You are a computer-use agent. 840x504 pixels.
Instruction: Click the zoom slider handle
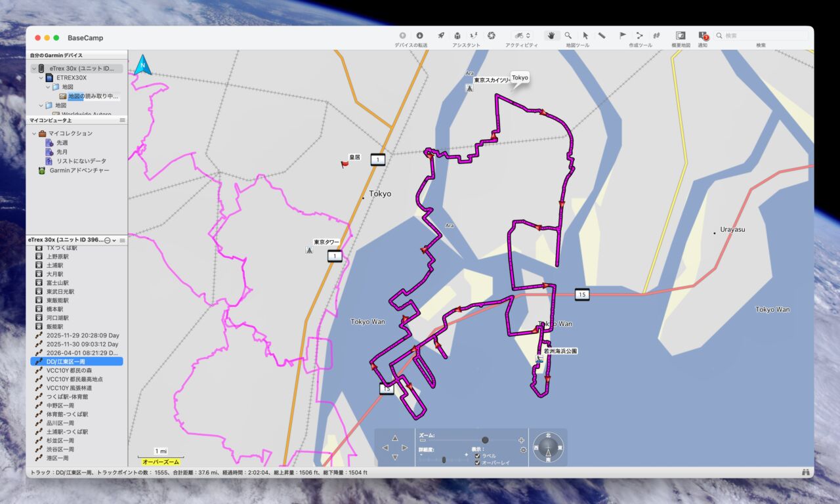(x=485, y=440)
